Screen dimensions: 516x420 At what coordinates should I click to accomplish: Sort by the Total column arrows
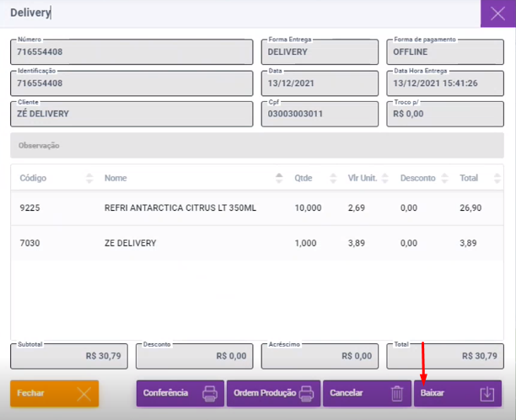tap(497, 178)
